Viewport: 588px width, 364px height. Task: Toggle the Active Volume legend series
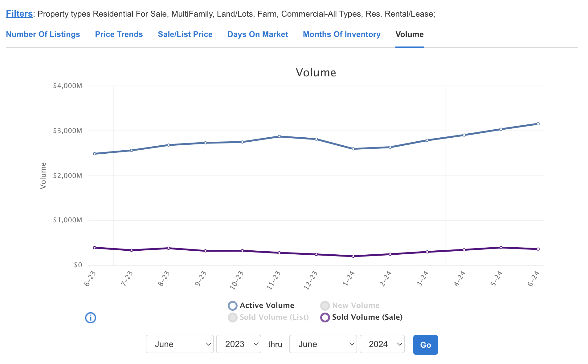click(x=261, y=305)
